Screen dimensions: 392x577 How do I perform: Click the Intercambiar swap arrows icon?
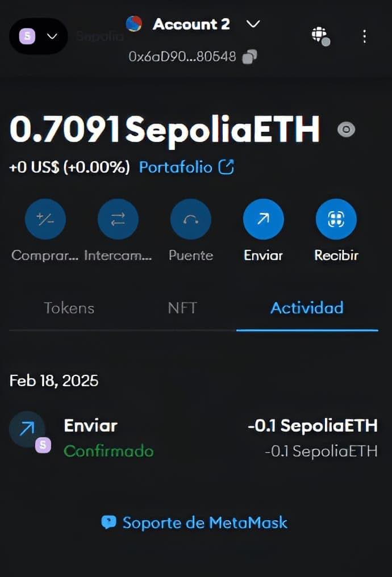pos(118,219)
